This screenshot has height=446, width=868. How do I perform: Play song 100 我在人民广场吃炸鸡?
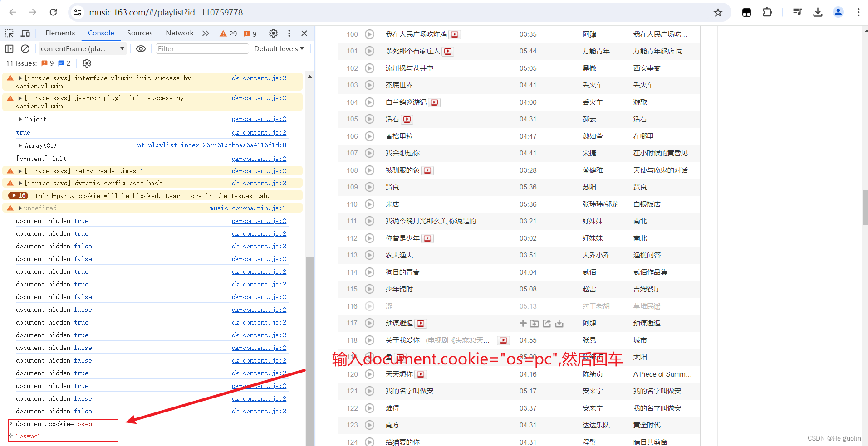coord(370,34)
